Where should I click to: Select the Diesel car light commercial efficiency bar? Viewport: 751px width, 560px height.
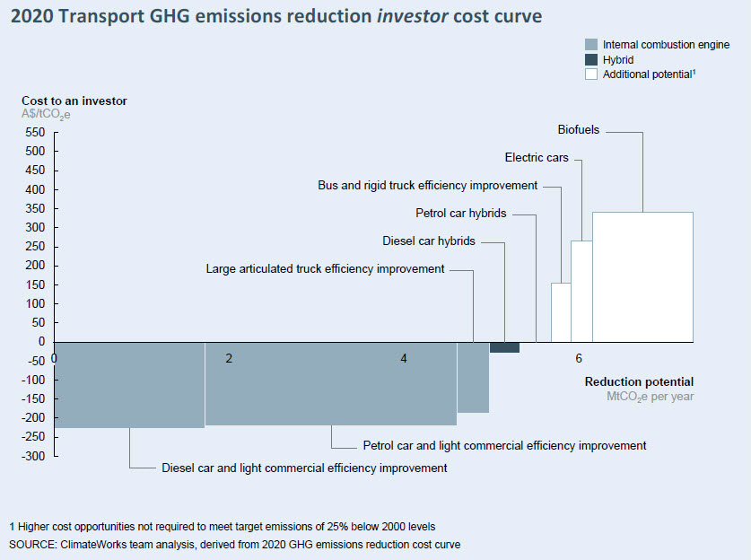coord(129,384)
